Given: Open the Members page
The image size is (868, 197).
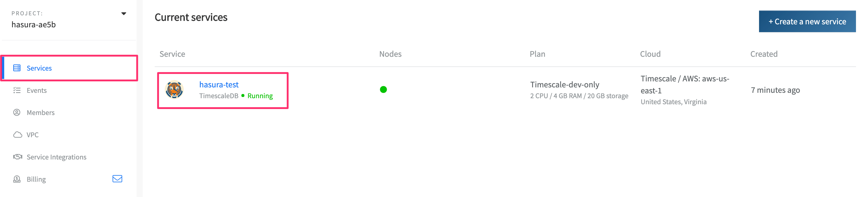Looking at the screenshot, I should coord(40,113).
